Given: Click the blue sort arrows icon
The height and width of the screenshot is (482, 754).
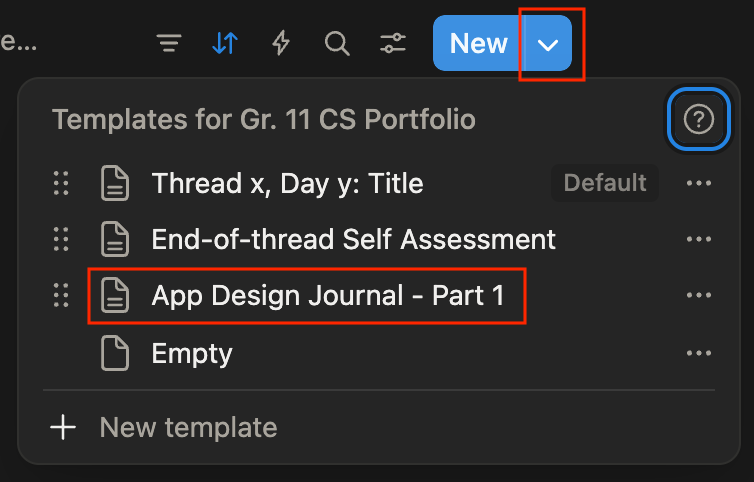Looking at the screenshot, I should click(225, 44).
